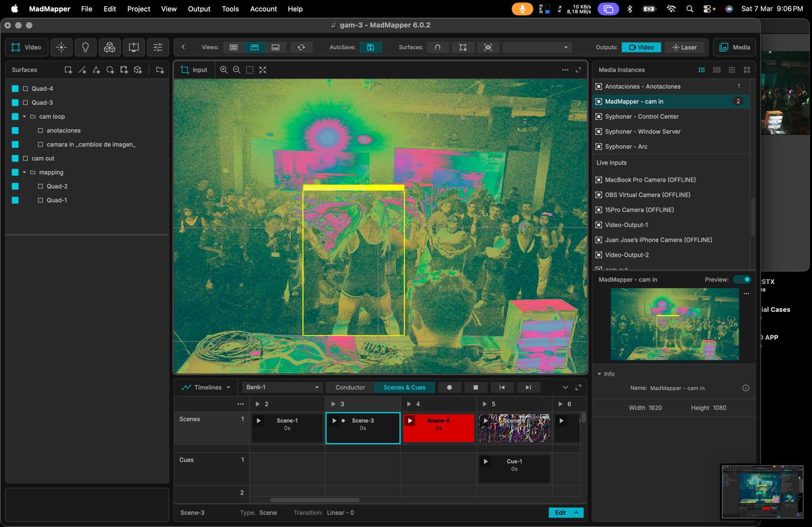
Task: Add a triangle surface
Action: 96,70
